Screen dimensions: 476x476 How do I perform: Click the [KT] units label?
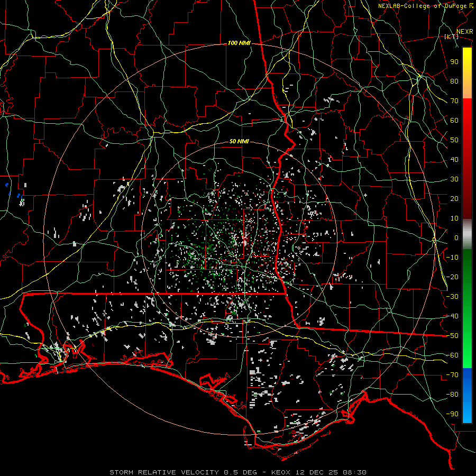click(x=452, y=36)
